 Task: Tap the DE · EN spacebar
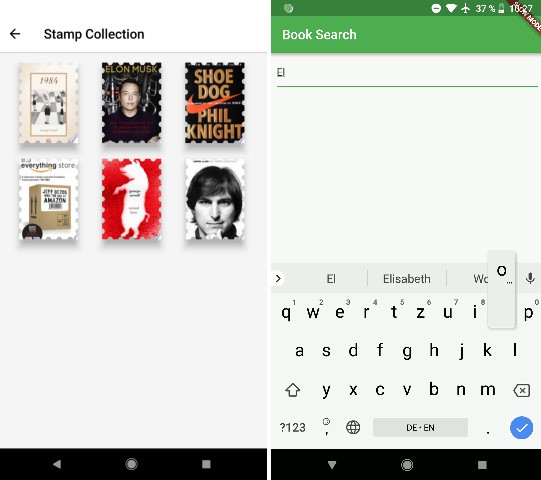(420, 427)
